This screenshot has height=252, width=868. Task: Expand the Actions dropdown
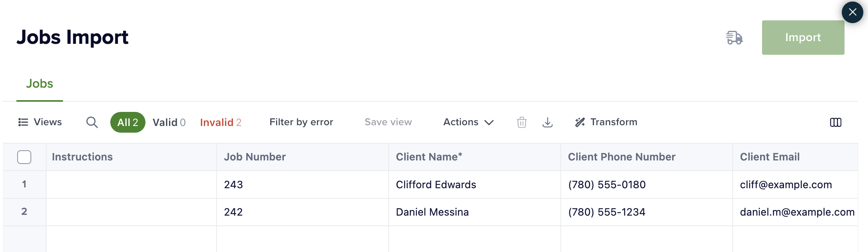point(468,122)
